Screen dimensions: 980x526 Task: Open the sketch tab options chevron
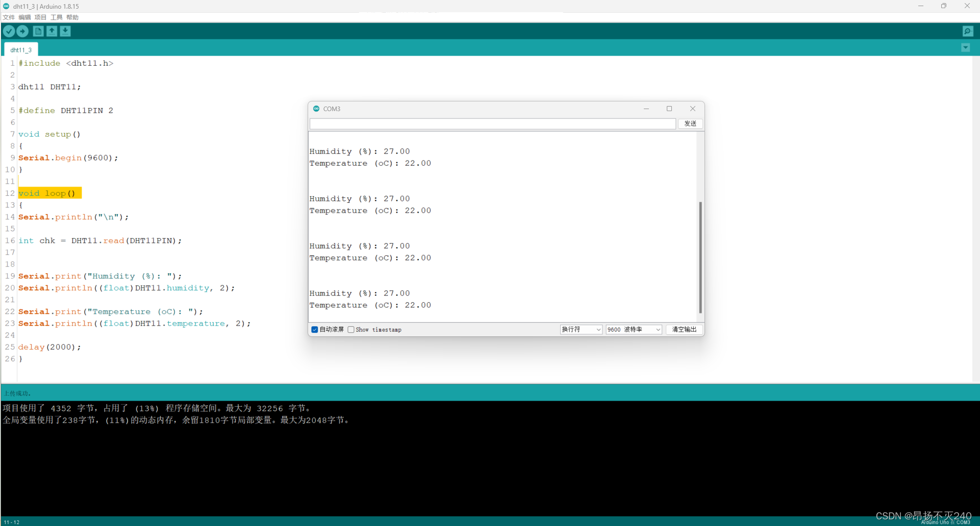coord(965,47)
